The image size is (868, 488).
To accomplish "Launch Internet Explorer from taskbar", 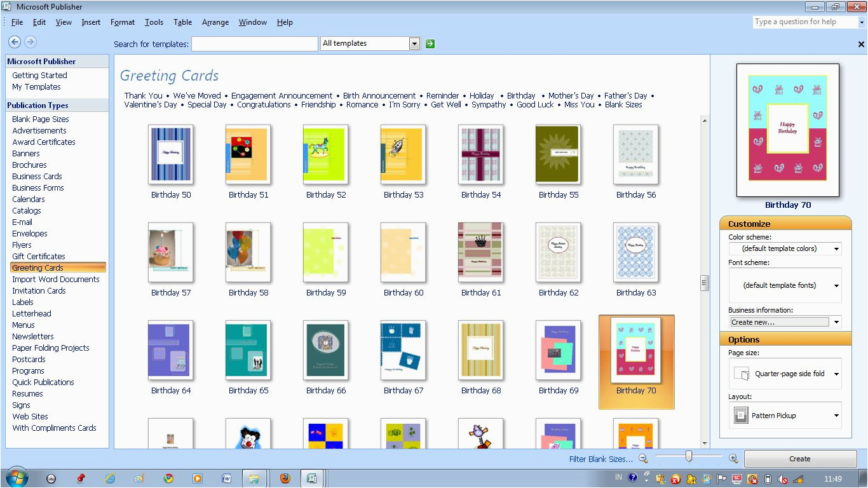I will tap(110, 478).
